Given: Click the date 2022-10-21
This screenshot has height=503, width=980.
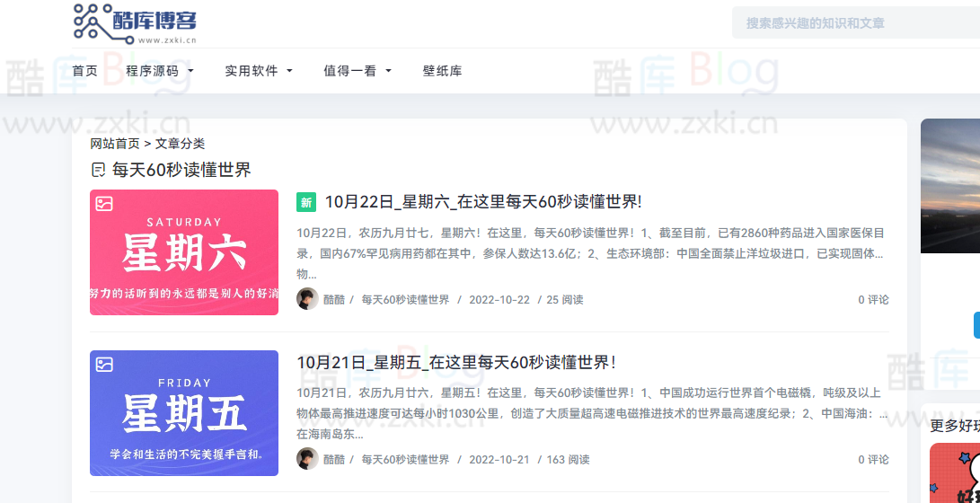Looking at the screenshot, I should click(499, 460).
